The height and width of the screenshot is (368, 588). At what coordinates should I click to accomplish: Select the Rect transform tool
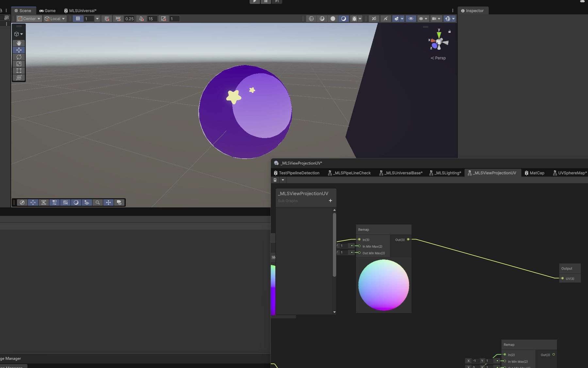pos(19,71)
